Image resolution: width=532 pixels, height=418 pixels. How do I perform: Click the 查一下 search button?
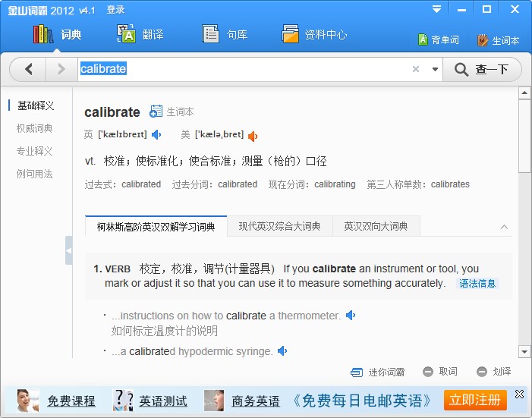(481, 69)
